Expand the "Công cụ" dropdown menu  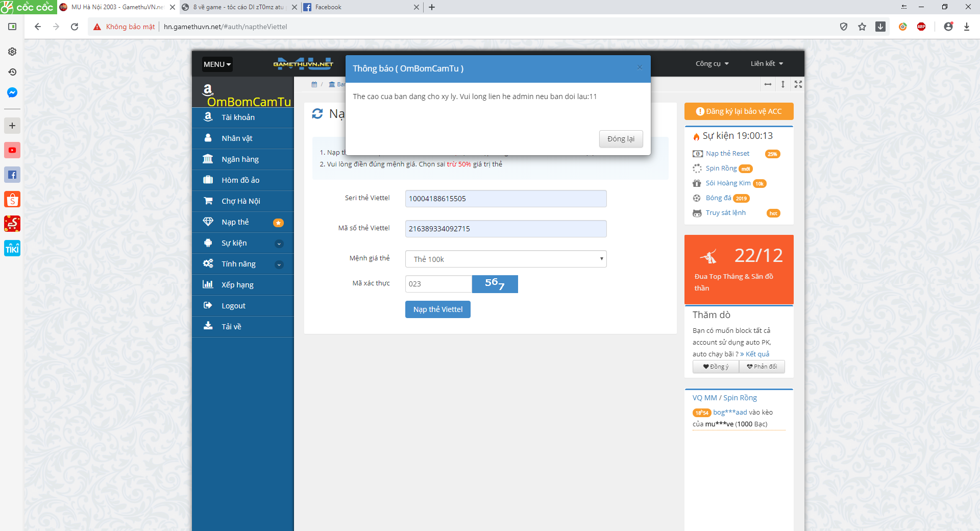712,64
